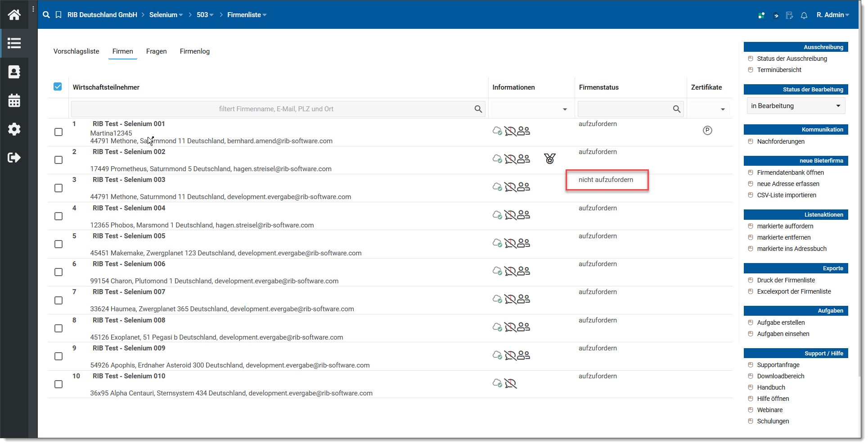Open the 'in Bearbeitung' status dropdown

pos(796,106)
